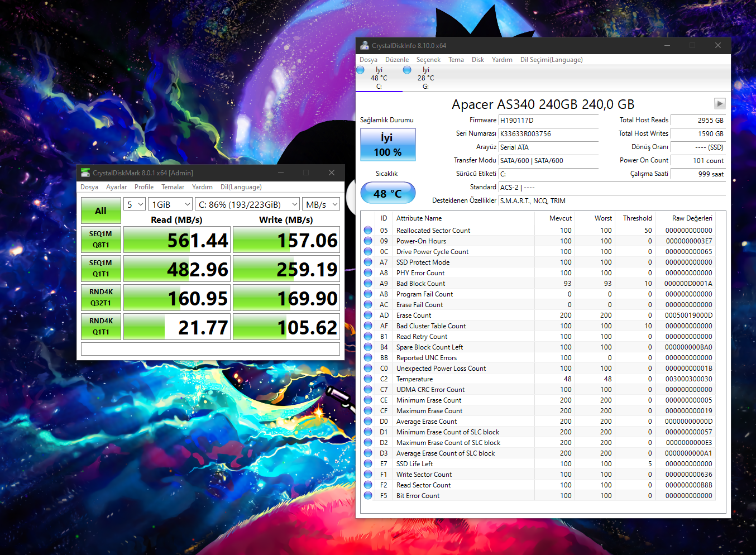Start the SEQ1M Q1T1 test
The width and height of the screenshot is (756, 555).
[101, 268]
